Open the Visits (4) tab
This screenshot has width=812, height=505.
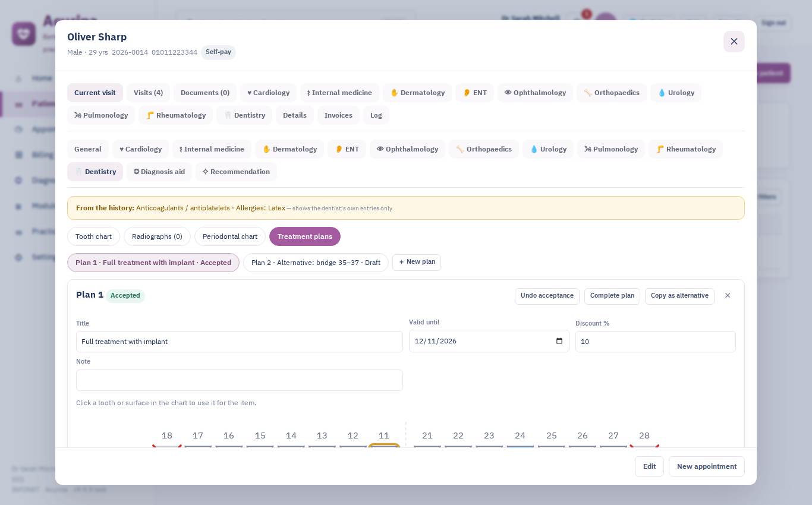[148, 93]
